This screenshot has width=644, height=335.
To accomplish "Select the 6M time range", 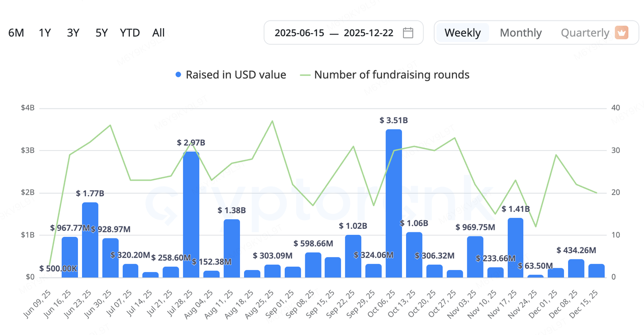I will pos(16,33).
